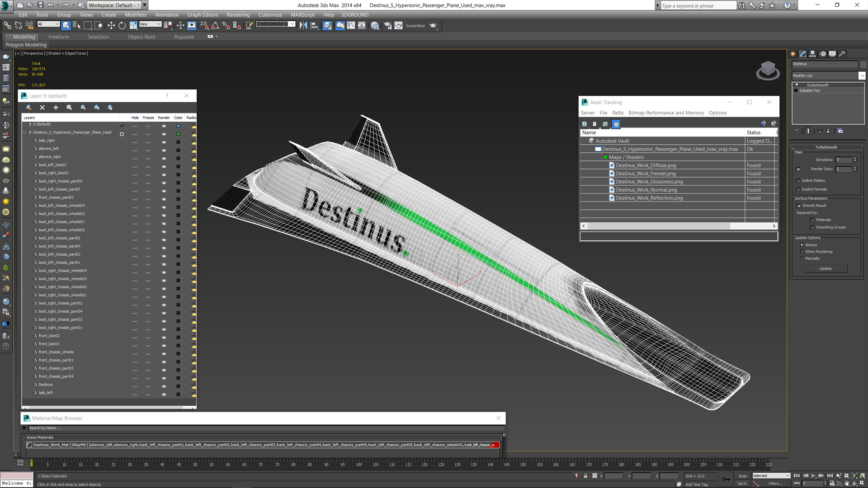Switch to the Utilities command panel
Screen dimensions: 868x488
pyautogui.click(x=842, y=54)
